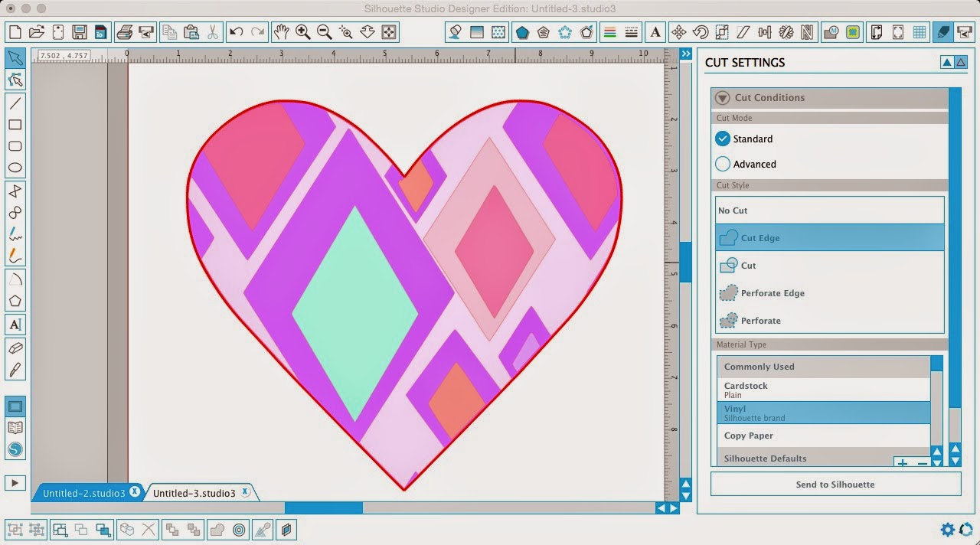The width and height of the screenshot is (980, 545).
Task: Open the Rotate options panel
Action: point(700,31)
